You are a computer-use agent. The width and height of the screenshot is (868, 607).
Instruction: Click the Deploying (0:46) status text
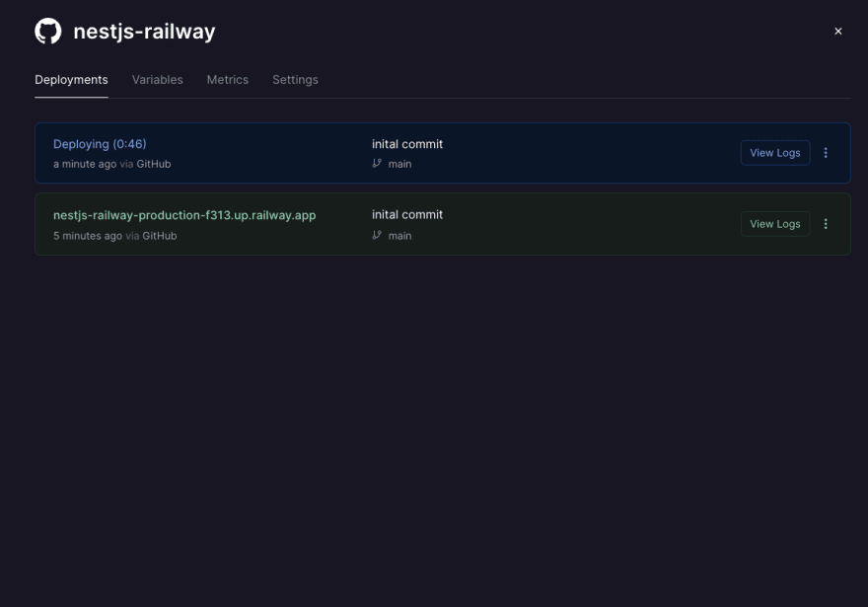point(100,144)
